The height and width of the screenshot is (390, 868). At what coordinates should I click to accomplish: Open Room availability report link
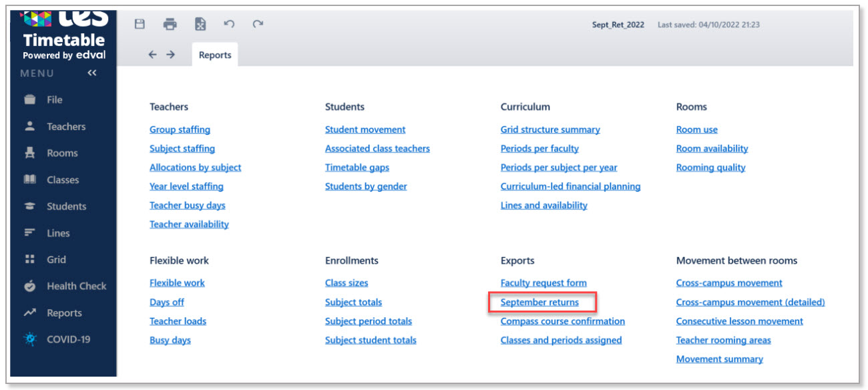(712, 148)
